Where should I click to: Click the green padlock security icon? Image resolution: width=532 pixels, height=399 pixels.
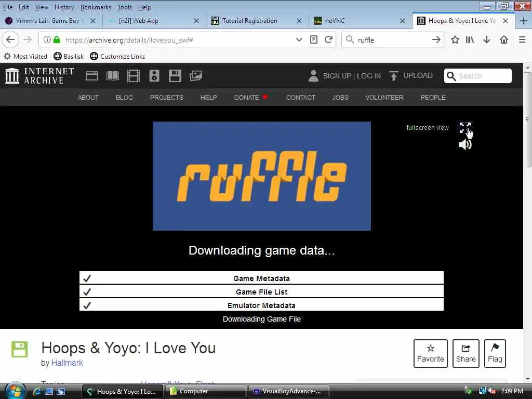pyautogui.click(x=57, y=39)
